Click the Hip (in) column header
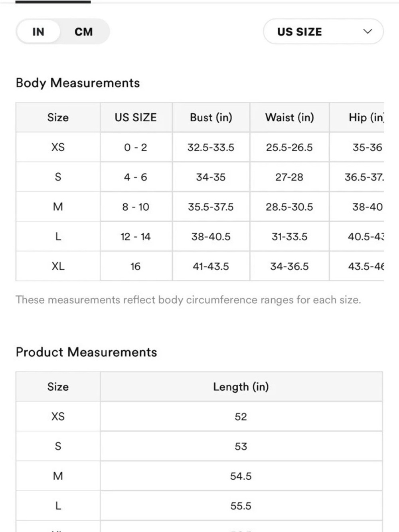Screen dimensions: 399x532 click(x=366, y=117)
